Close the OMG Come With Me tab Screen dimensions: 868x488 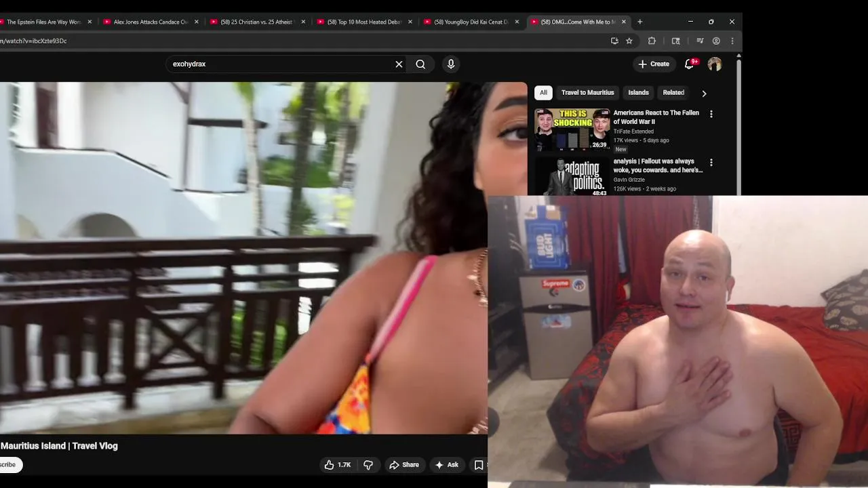tap(624, 22)
